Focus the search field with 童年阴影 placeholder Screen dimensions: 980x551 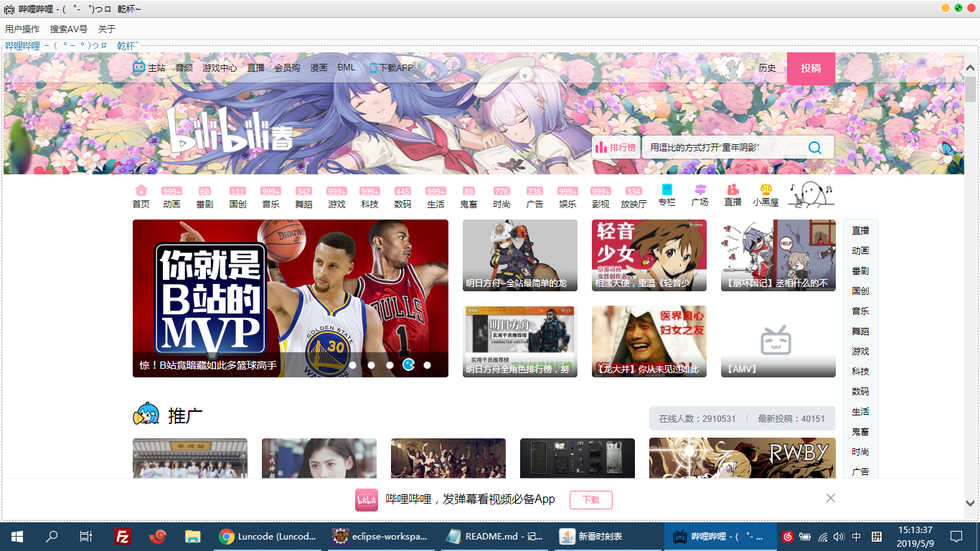(725, 148)
